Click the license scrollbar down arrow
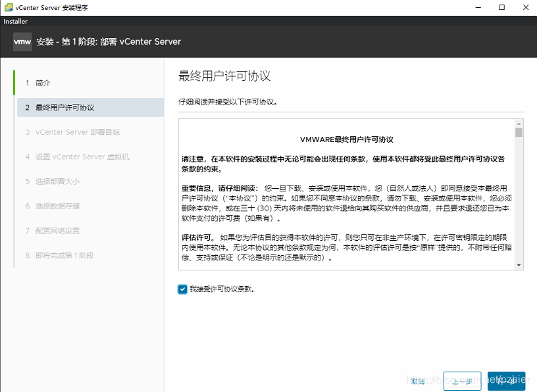 point(519,265)
